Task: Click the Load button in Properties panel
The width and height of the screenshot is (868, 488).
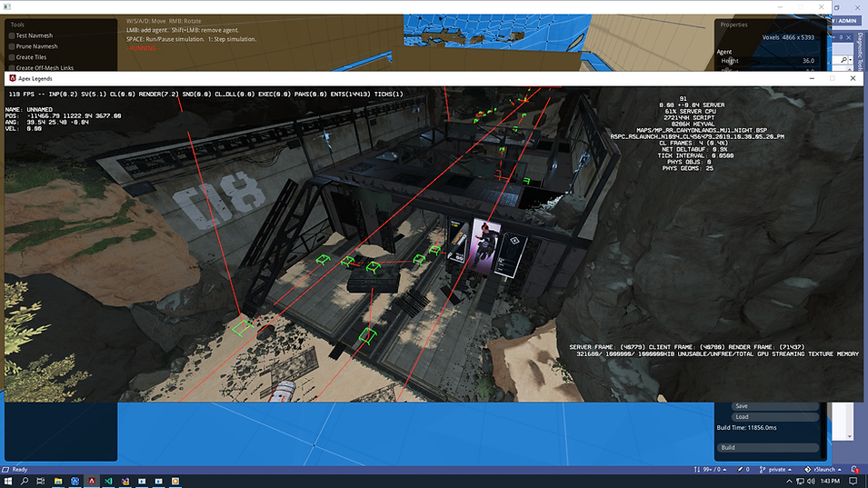Action: coord(774,416)
